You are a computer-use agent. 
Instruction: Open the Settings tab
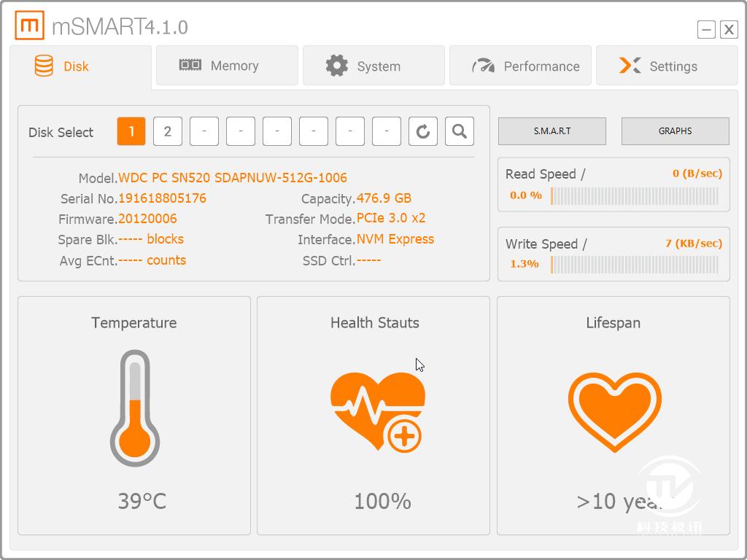coord(667,65)
